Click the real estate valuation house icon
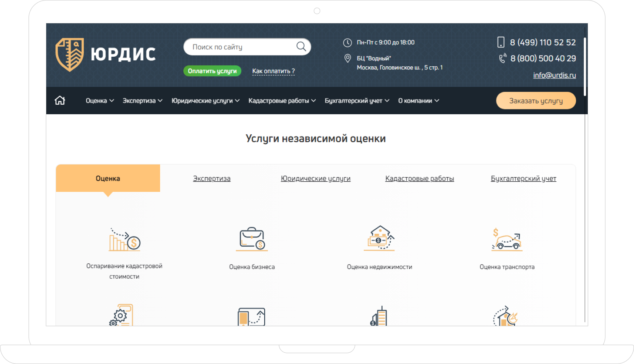 [x=379, y=239]
